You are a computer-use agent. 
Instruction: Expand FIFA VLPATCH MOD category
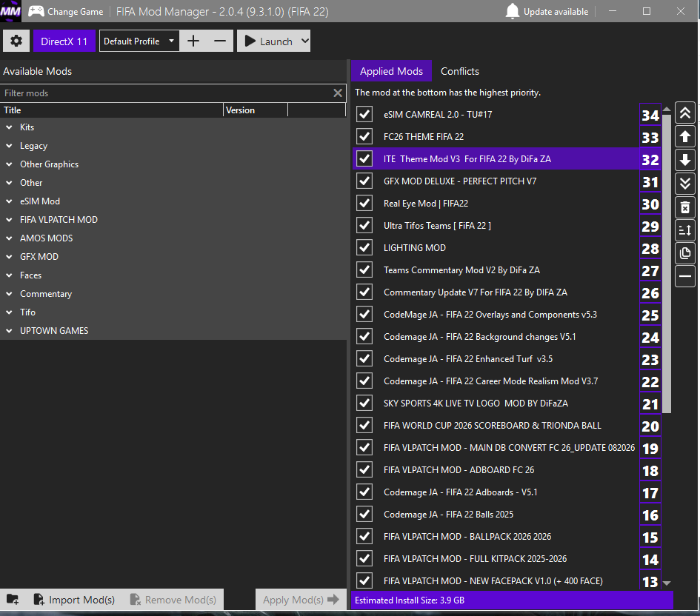(x=9, y=219)
